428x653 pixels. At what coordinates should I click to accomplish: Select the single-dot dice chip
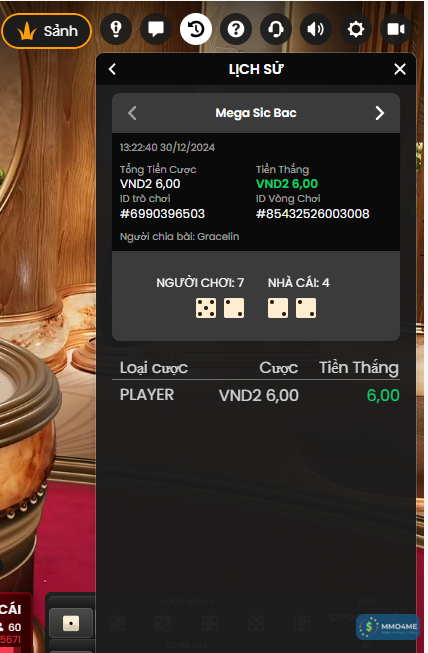pos(71,623)
